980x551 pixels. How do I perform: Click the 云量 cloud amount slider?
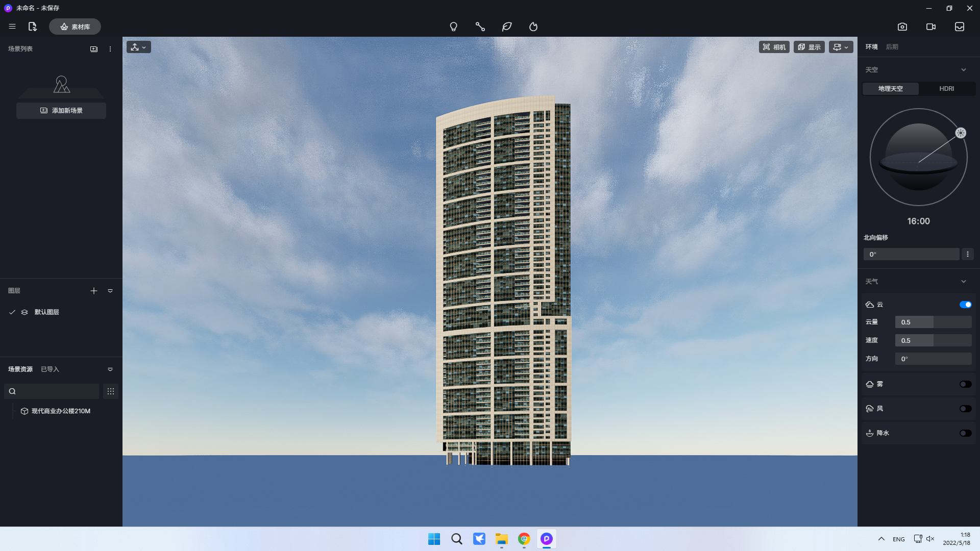tap(933, 322)
